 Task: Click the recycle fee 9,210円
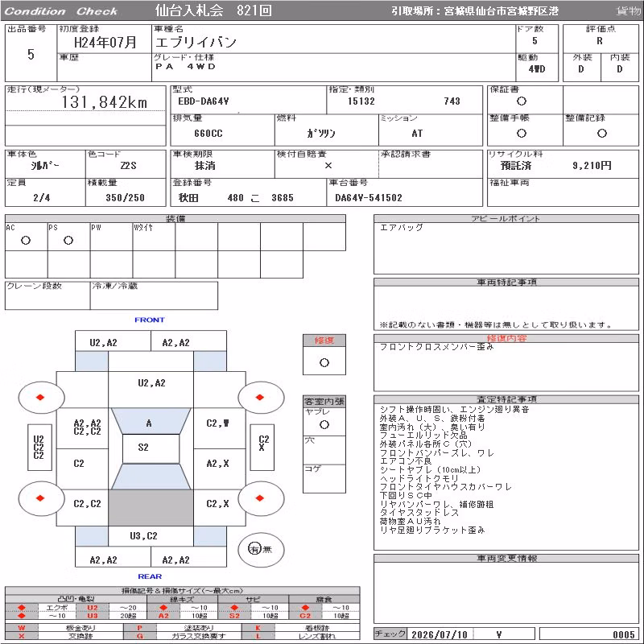coord(592,166)
